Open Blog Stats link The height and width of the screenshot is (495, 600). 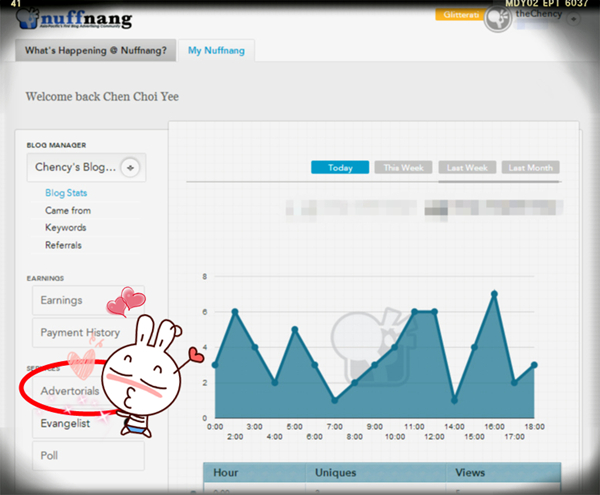click(66, 193)
